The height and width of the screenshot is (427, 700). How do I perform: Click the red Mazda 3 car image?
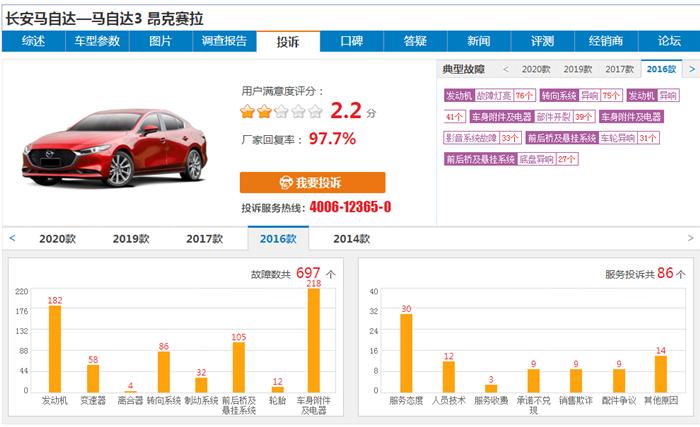pyautogui.click(x=115, y=147)
